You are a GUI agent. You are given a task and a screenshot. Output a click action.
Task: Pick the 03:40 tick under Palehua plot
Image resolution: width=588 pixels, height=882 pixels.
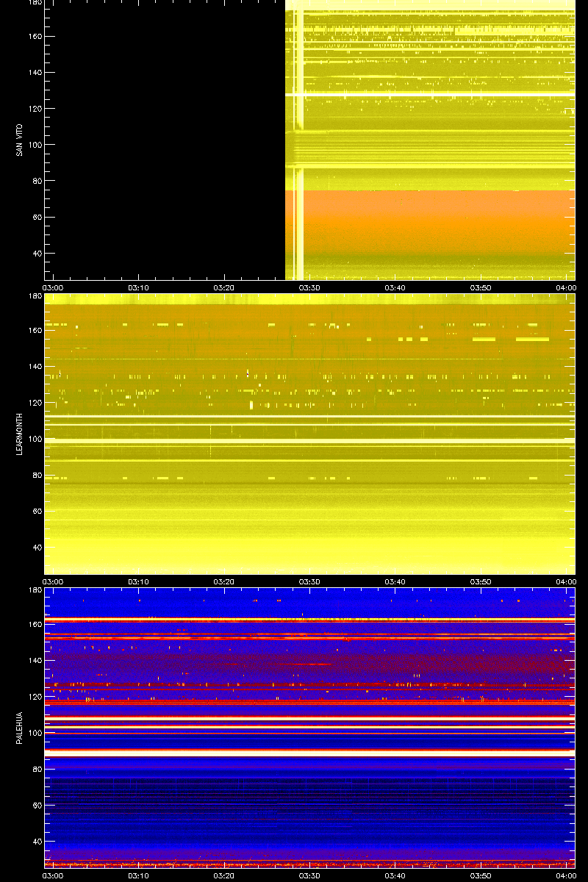[395, 875]
